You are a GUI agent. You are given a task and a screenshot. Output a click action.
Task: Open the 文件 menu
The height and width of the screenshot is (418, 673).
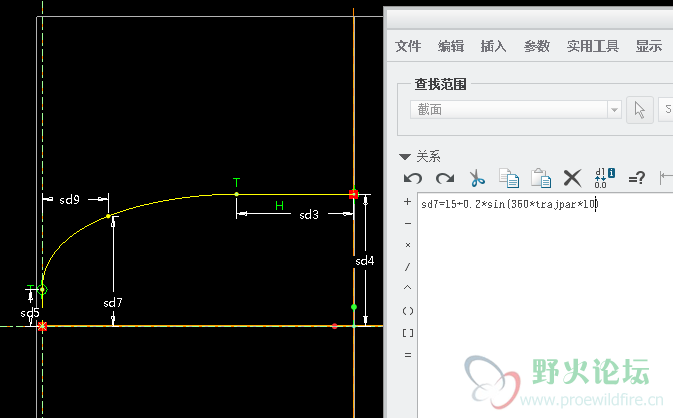(x=408, y=46)
